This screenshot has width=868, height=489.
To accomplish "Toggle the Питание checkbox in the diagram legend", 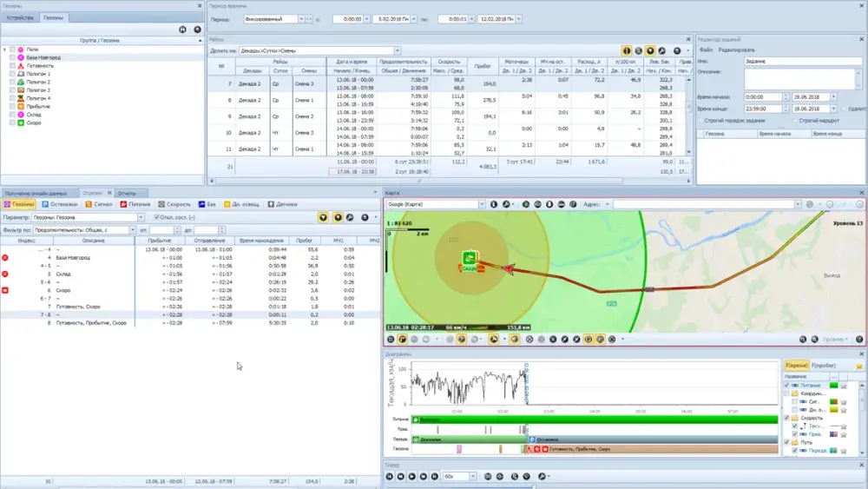I will pos(786,386).
